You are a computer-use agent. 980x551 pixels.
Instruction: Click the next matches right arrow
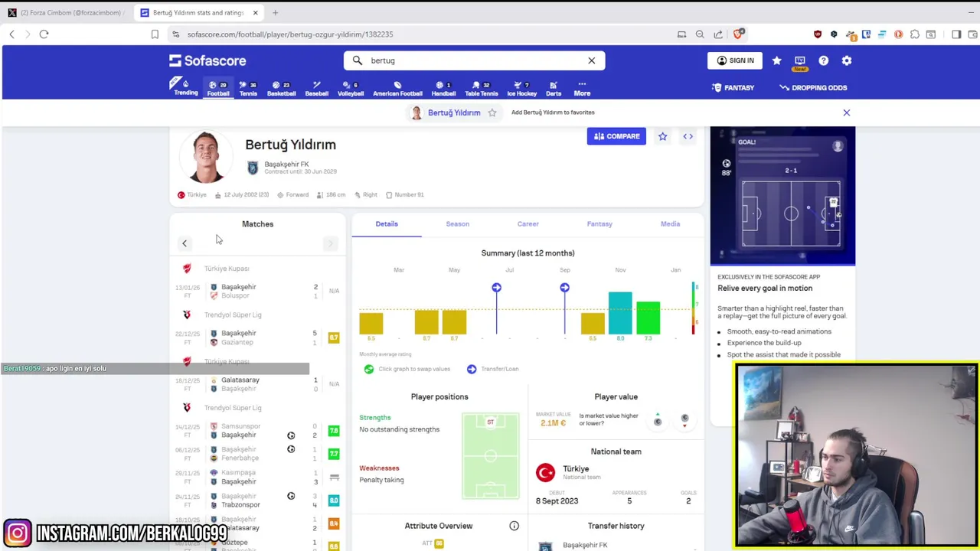pyautogui.click(x=330, y=243)
